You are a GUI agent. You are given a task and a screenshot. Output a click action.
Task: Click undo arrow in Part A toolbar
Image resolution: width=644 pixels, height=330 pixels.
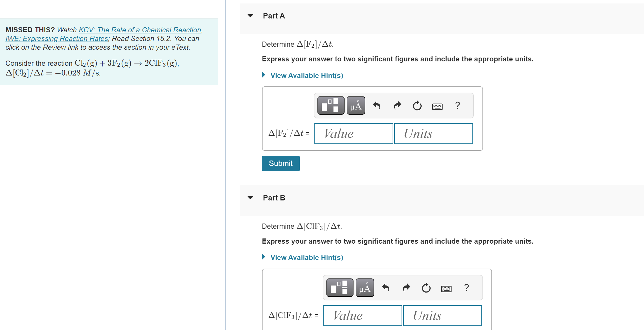coord(377,105)
